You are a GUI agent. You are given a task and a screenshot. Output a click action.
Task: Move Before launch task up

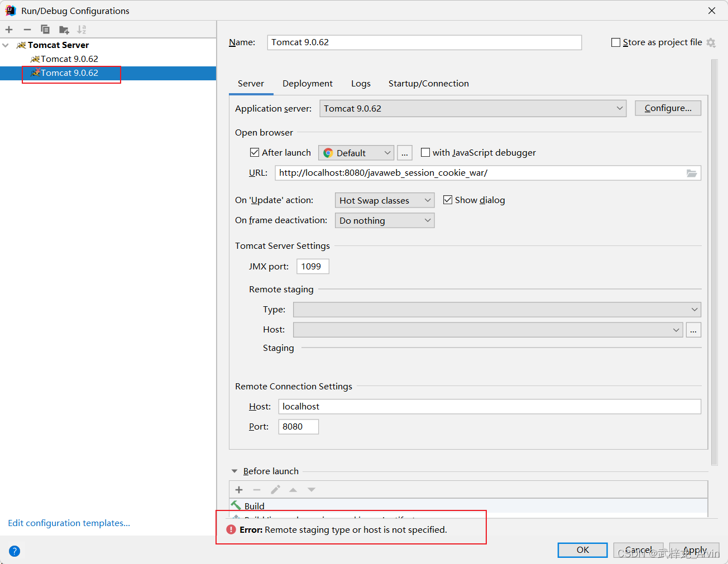click(293, 490)
